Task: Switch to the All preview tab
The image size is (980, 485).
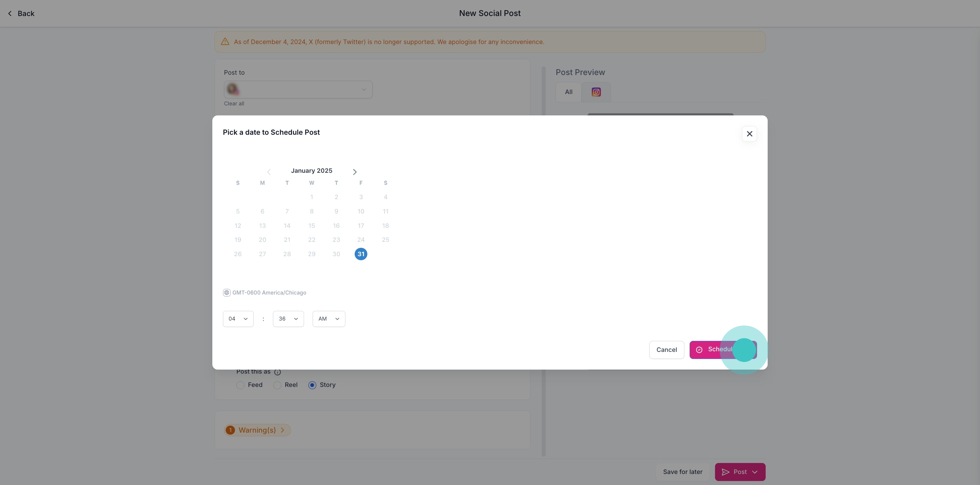Action: [x=568, y=92]
